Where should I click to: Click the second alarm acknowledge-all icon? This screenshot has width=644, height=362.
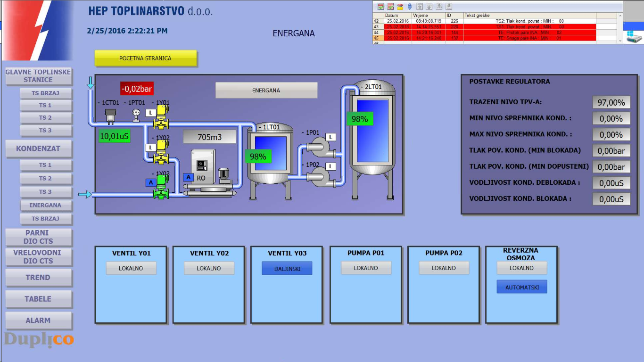pyautogui.click(x=390, y=7)
